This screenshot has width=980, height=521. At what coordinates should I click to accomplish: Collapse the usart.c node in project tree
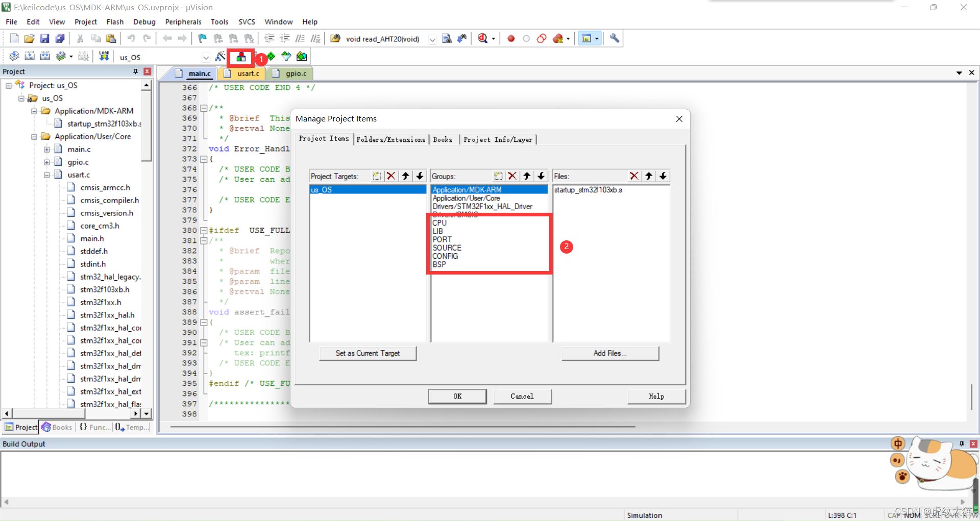[x=47, y=175]
